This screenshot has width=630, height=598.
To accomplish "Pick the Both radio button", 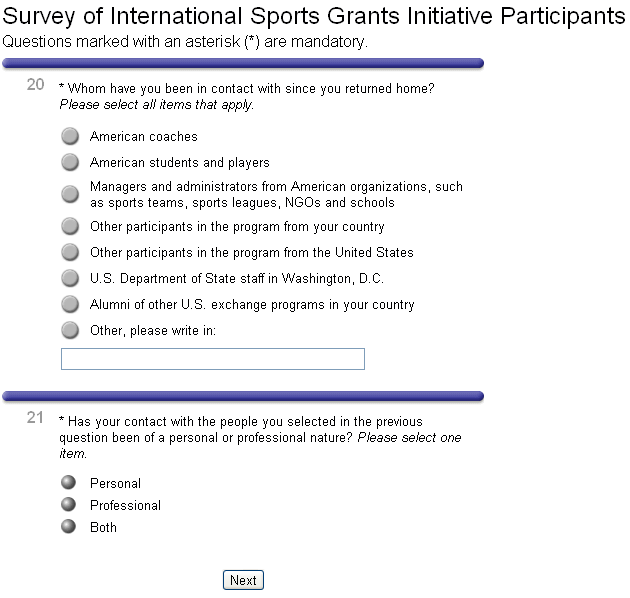I will click(69, 527).
